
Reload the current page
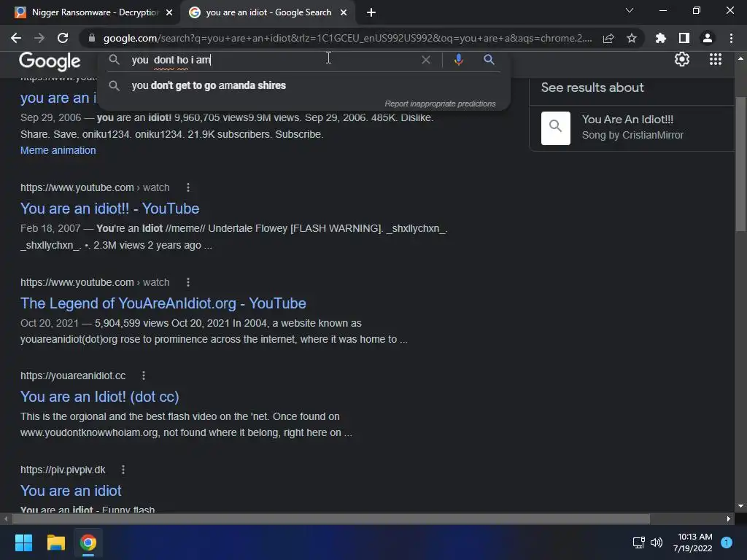(63, 38)
